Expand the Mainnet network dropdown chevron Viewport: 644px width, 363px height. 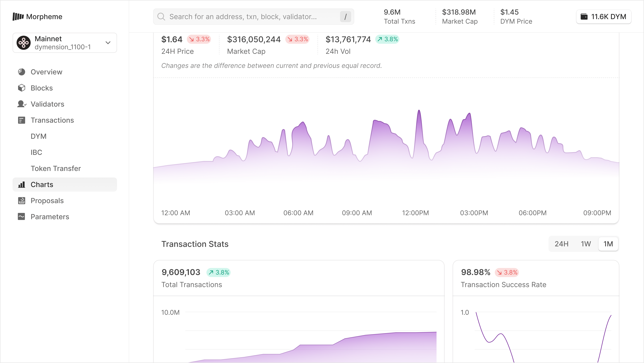[108, 43]
